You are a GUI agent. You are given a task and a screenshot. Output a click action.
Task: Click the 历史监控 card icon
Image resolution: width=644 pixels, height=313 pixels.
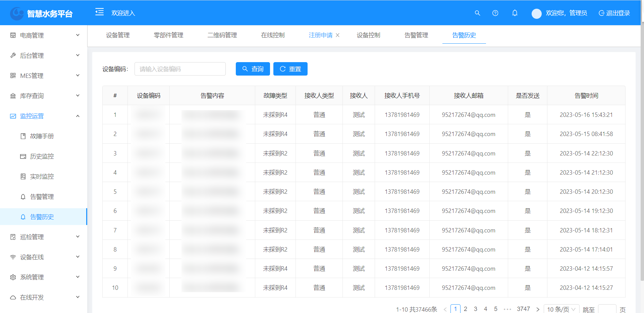click(23, 156)
